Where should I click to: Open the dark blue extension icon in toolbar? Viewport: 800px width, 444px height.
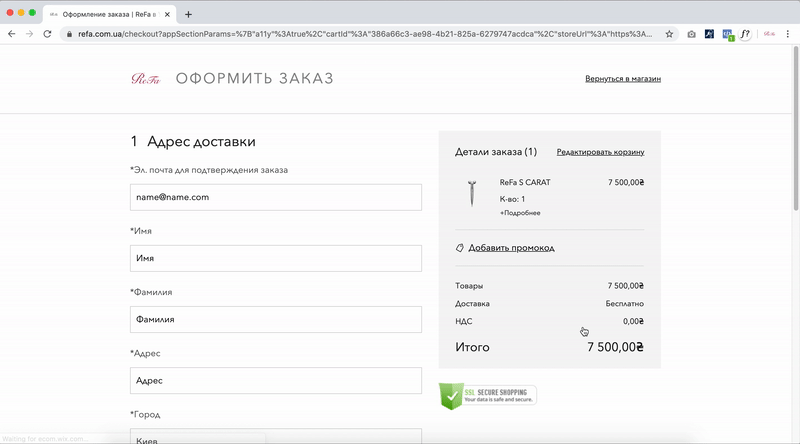[x=709, y=34]
